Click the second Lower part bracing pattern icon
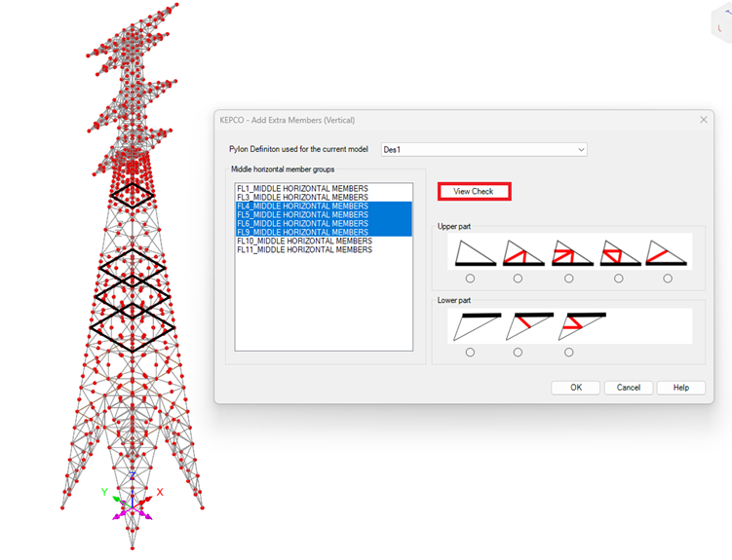The width and height of the screenshot is (732, 560). (x=527, y=327)
